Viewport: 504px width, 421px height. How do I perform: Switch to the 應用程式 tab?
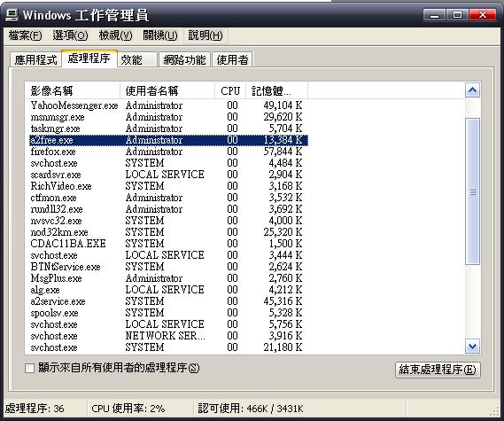35,59
